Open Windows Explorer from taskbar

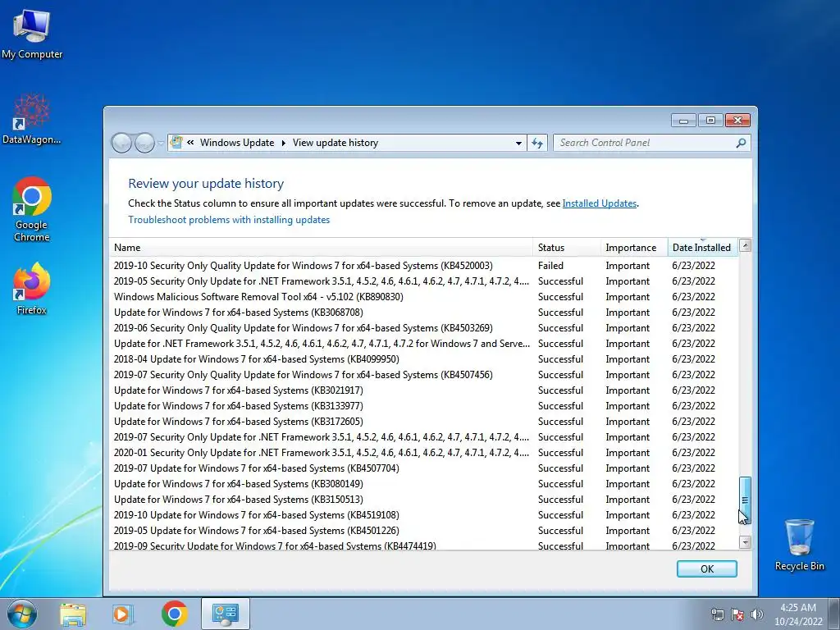[73, 614]
